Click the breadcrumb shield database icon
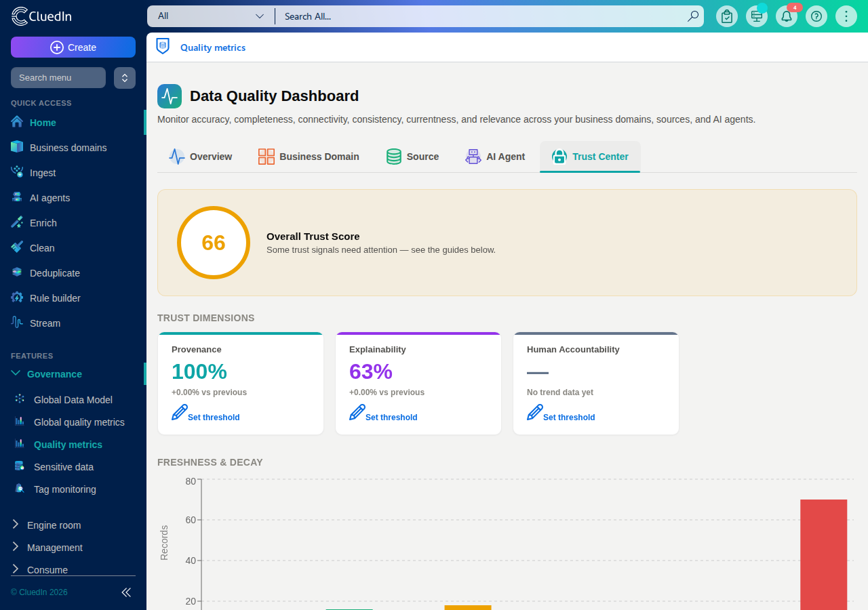Viewport: 868px width, 610px height. (x=163, y=46)
